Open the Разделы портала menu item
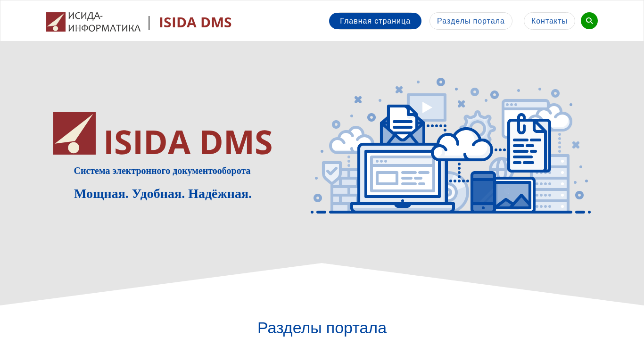Image resolution: width=644 pixels, height=362 pixels. click(x=471, y=21)
